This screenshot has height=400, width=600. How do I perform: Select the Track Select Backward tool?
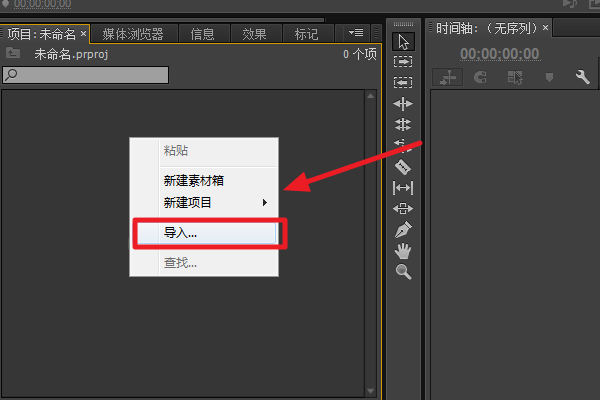coord(403,82)
